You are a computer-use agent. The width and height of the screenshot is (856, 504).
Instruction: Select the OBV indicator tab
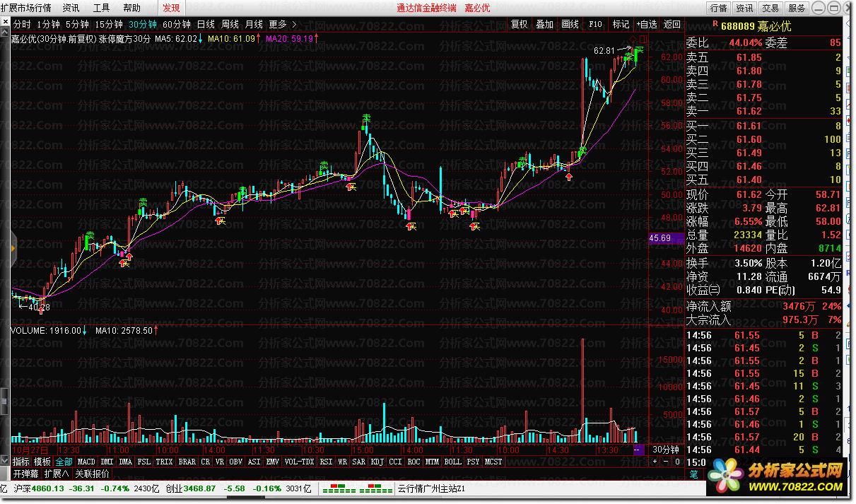point(236,462)
